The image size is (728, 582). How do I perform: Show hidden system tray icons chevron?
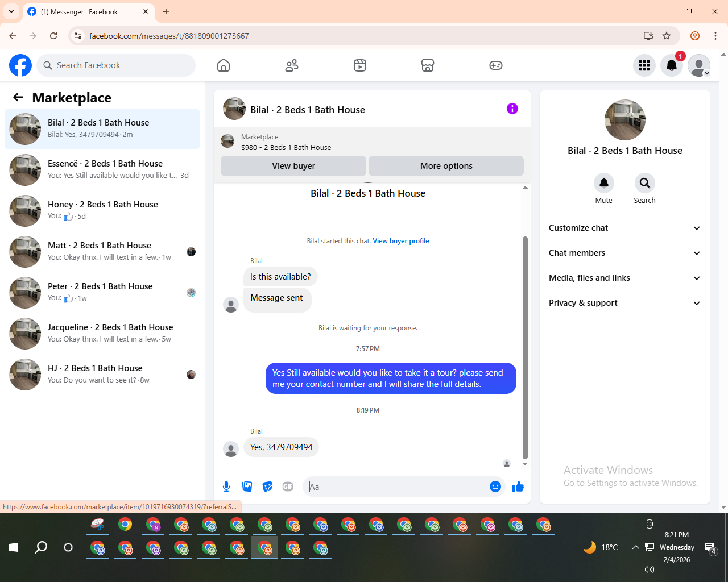tap(635, 547)
